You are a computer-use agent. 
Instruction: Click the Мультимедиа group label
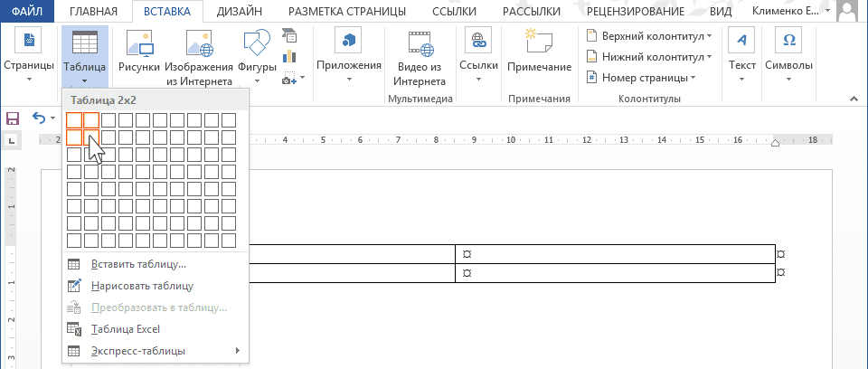tap(420, 99)
